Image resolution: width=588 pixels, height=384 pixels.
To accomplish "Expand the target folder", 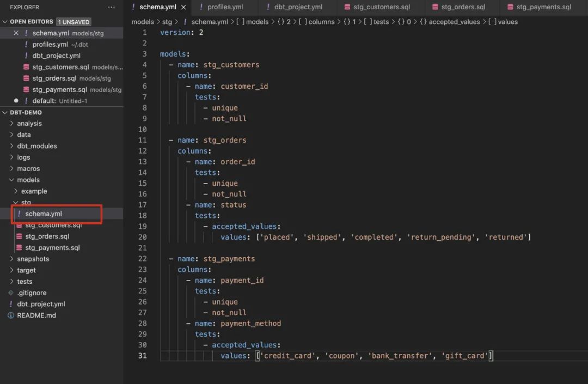I will click(x=11, y=270).
